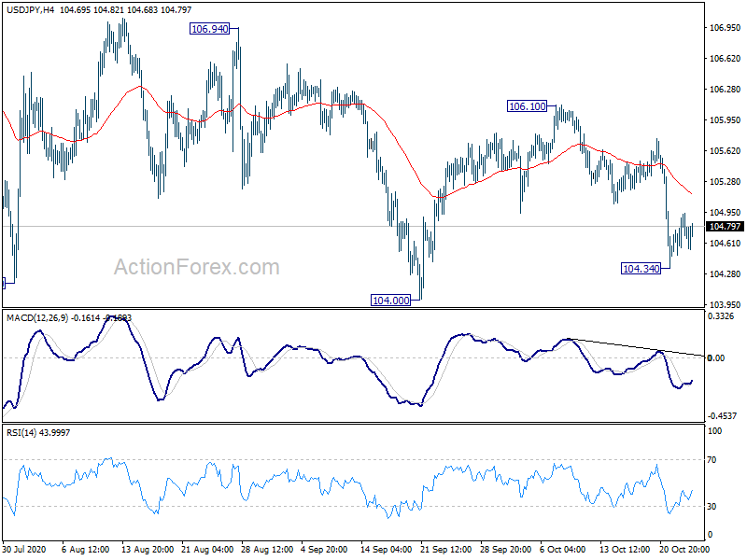Viewport: 747px width, 560px height.
Task: Click the 104.000 low price label
Action: tap(390, 301)
